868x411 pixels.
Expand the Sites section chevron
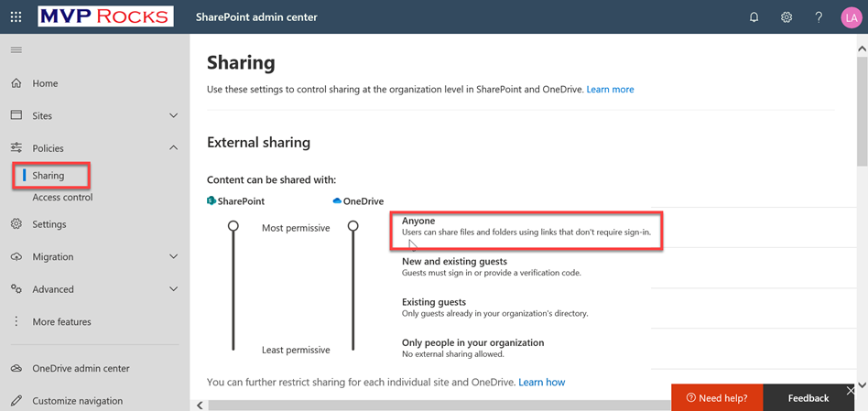pyautogui.click(x=174, y=116)
